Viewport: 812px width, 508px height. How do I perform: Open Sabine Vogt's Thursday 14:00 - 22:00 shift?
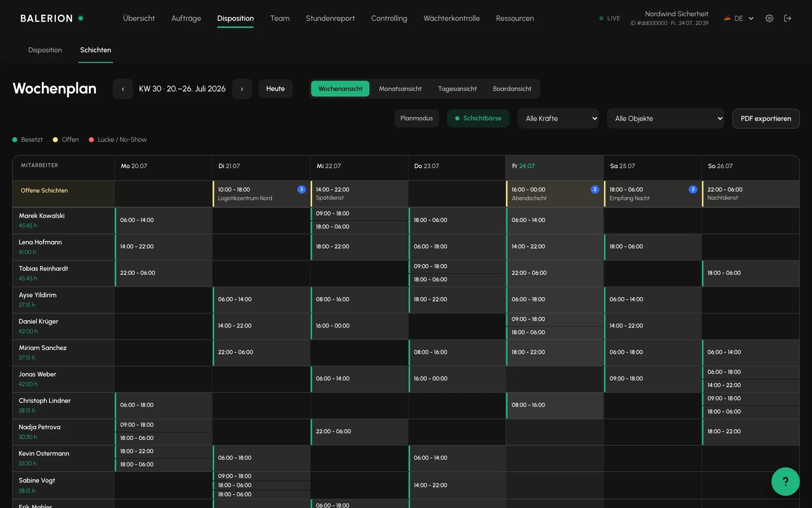point(457,485)
